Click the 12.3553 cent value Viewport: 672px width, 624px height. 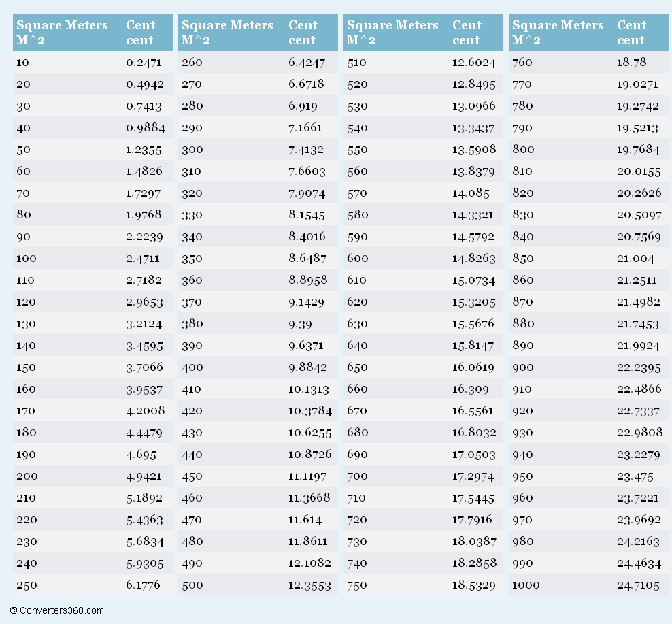[x=309, y=585]
